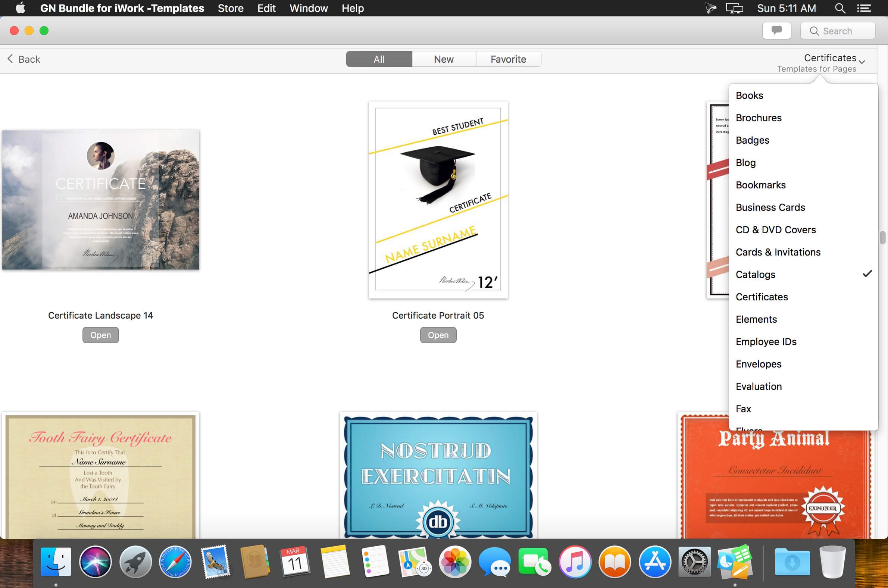Image resolution: width=888 pixels, height=588 pixels.
Task: Open the Store menu
Action: pyautogui.click(x=231, y=8)
